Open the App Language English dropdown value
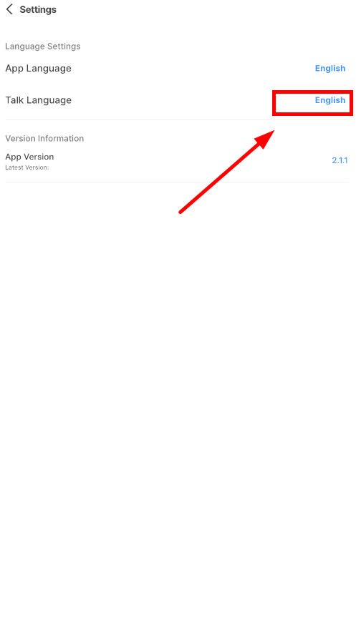The width and height of the screenshot is (356, 644). point(330,68)
